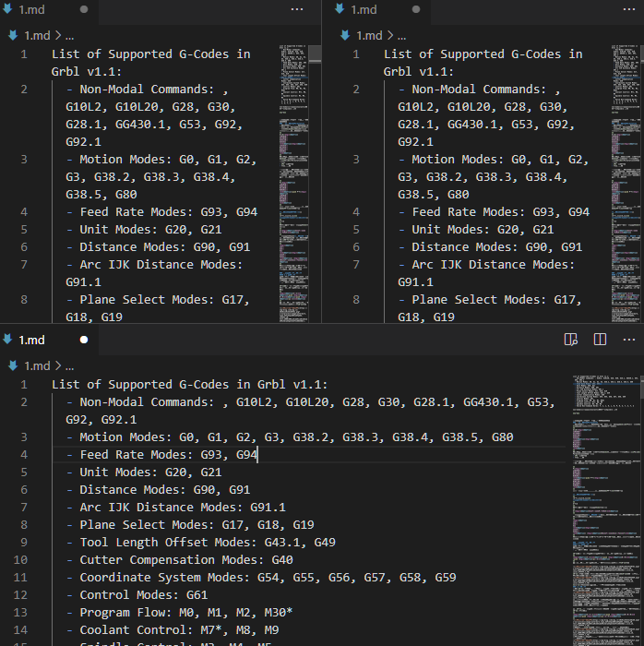Click line number 7 in top-right editor
The height and width of the screenshot is (646, 644).
pos(356,265)
